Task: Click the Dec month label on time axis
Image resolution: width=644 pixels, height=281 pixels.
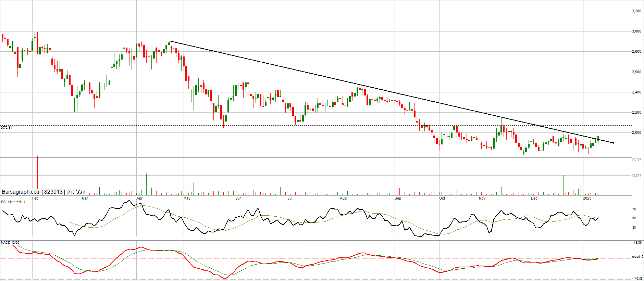Action: pos(534,198)
